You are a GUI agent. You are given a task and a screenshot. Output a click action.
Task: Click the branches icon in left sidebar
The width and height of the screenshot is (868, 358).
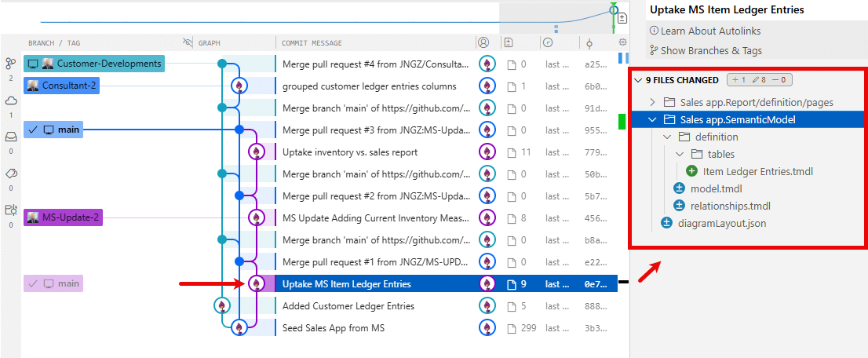[11, 64]
